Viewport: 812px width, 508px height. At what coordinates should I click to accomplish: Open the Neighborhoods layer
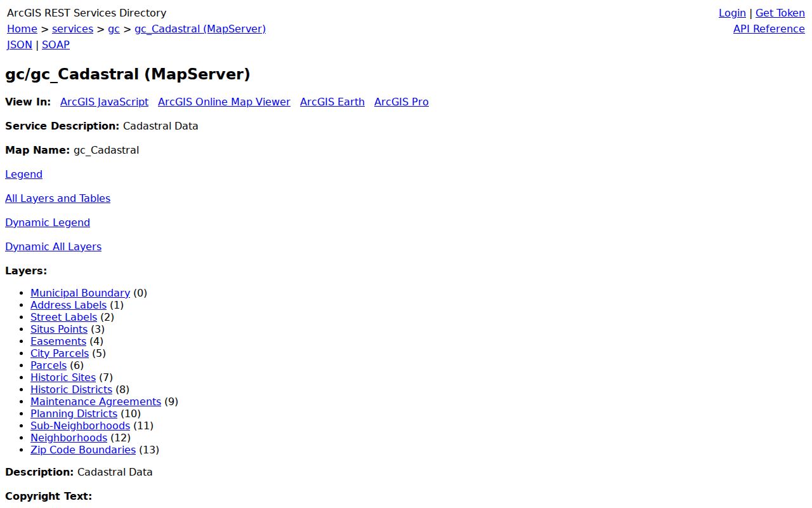pyautogui.click(x=69, y=438)
